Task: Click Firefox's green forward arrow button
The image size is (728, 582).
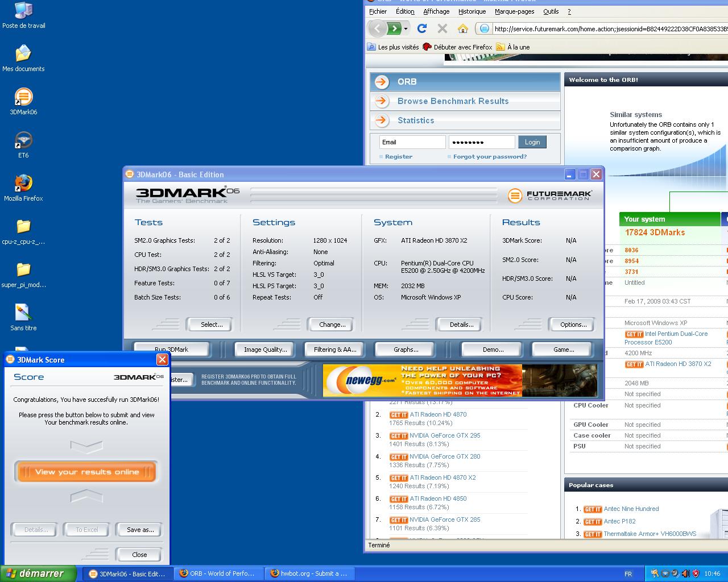Action: click(x=395, y=28)
